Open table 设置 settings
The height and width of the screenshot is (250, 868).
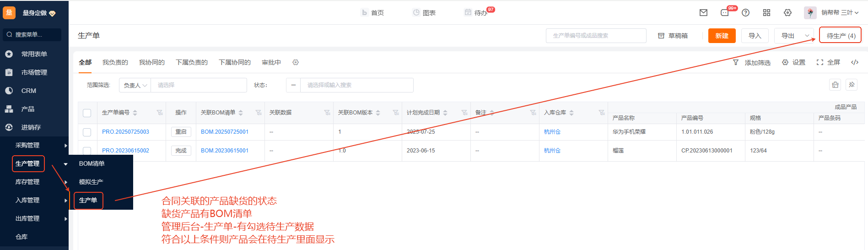click(794, 62)
